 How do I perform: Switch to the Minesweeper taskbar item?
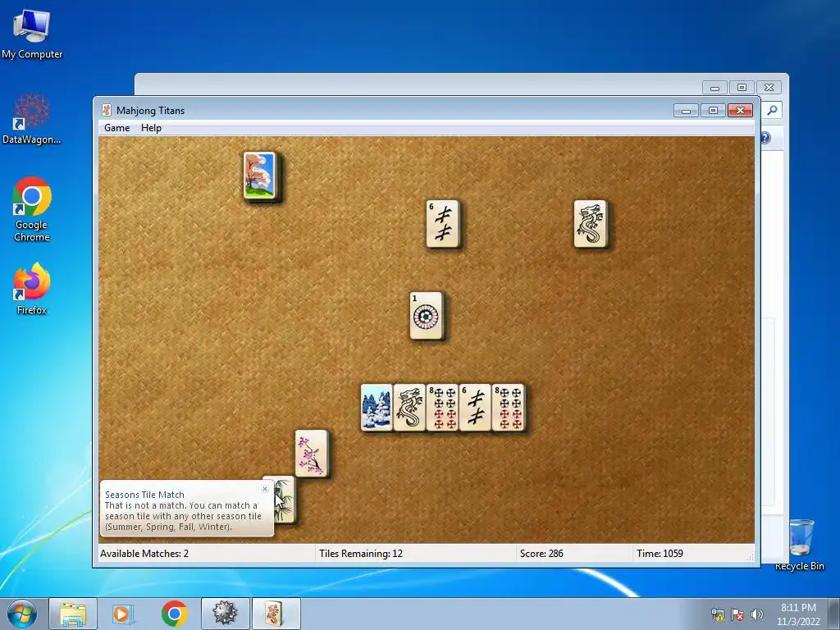[225, 614]
